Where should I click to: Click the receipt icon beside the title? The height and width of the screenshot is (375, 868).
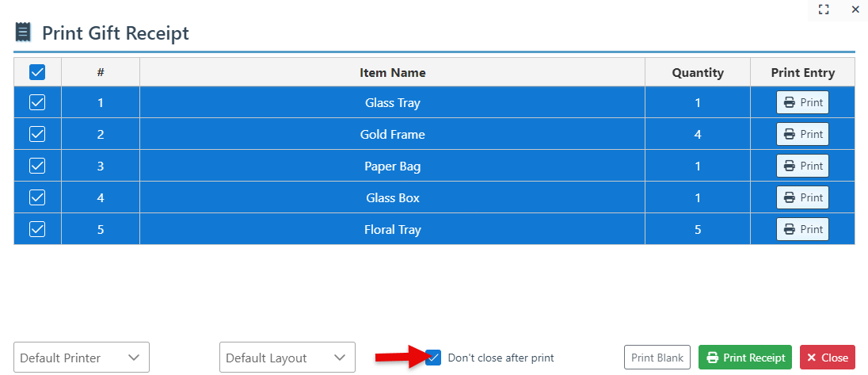[23, 33]
